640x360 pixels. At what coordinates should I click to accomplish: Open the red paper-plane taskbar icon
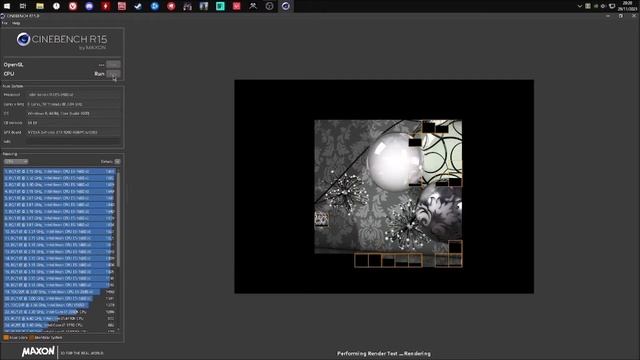pos(171,6)
